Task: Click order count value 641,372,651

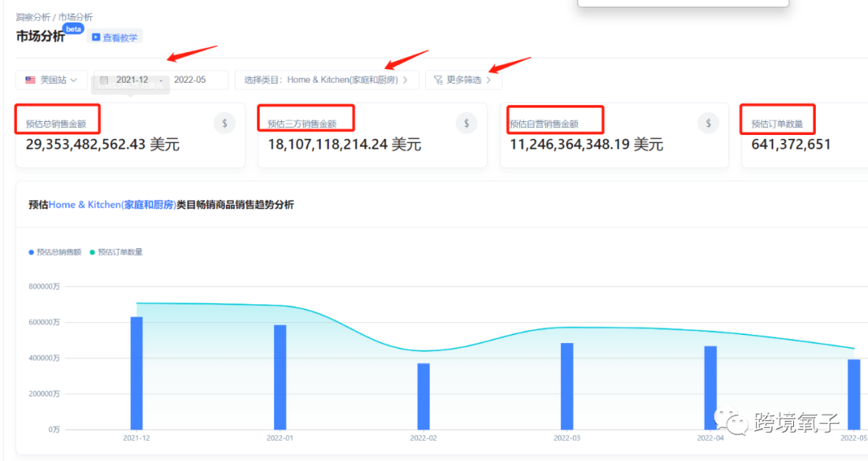Action: (791, 145)
